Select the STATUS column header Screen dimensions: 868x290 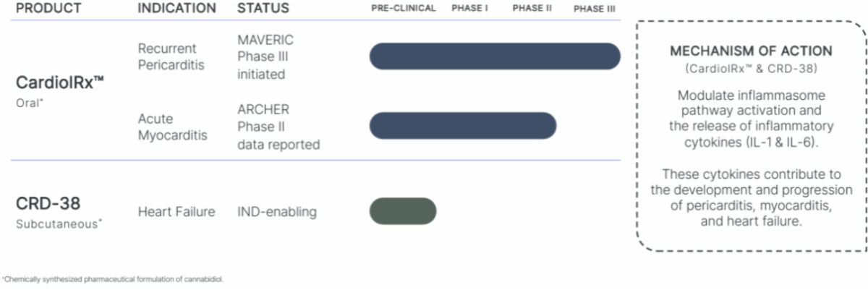(x=263, y=9)
